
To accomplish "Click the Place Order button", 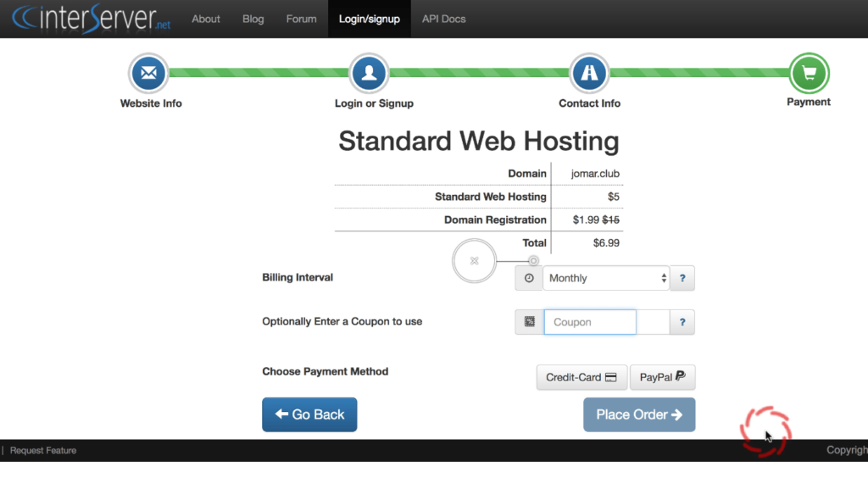I will (x=639, y=414).
